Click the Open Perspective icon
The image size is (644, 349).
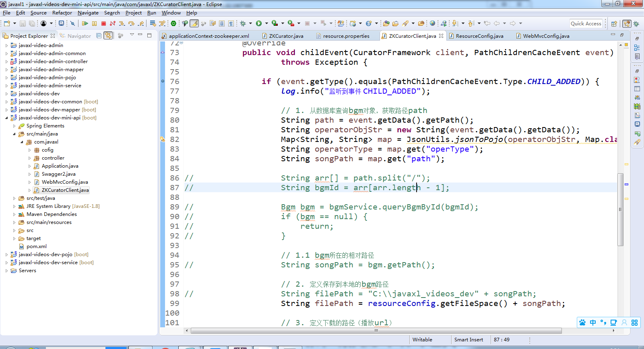point(614,24)
